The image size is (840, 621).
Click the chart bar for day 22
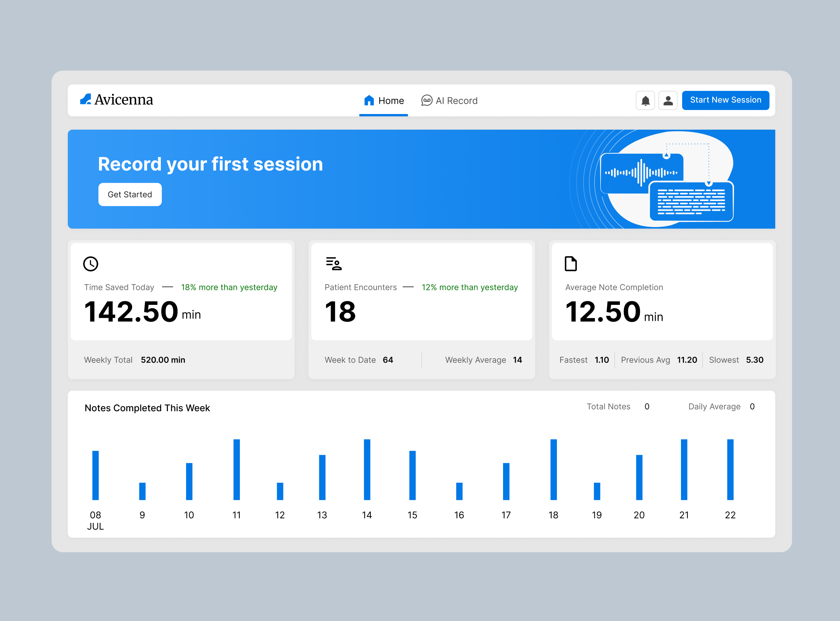point(730,469)
